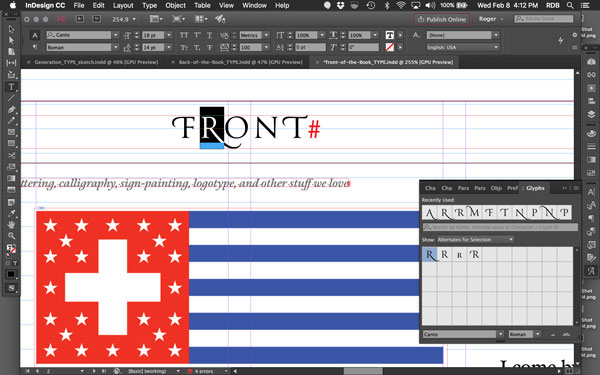Select first swash R alternate glyph
Image resolution: width=600 pixels, height=375 pixels.
click(430, 254)
